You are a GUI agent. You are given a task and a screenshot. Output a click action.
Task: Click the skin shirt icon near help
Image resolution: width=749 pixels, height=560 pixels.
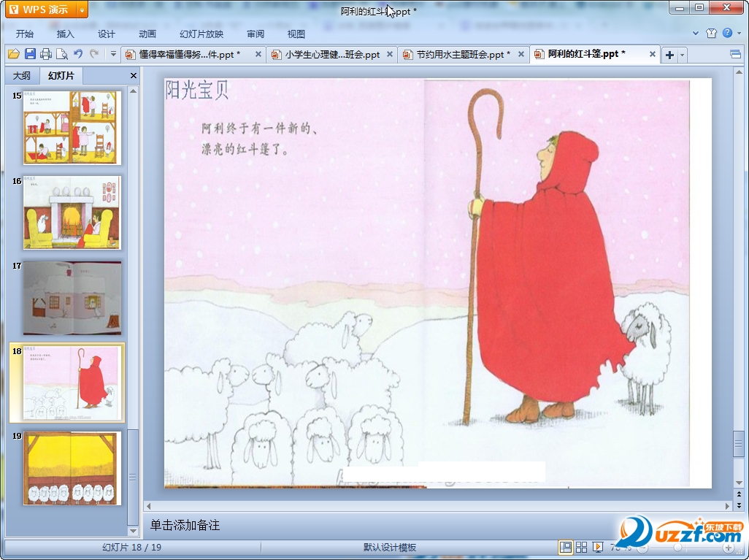pyautogui.click(x=711, y=33)
